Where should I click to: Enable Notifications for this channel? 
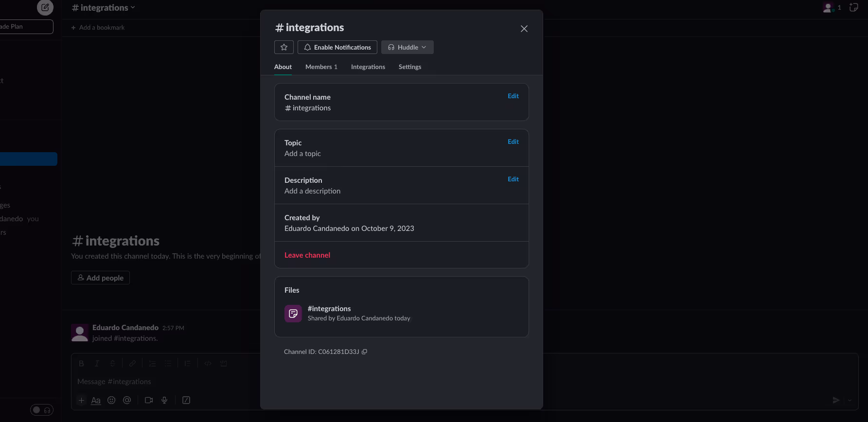[337, 47]
